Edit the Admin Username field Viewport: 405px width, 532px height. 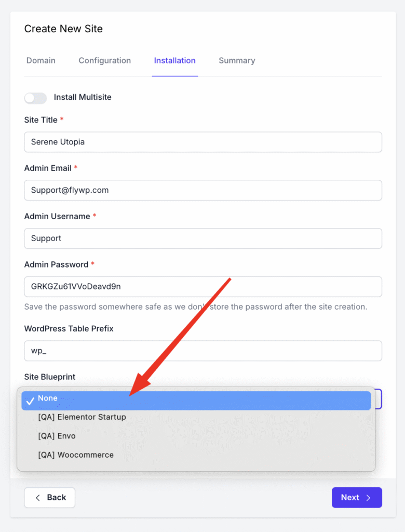coord(203,238)
